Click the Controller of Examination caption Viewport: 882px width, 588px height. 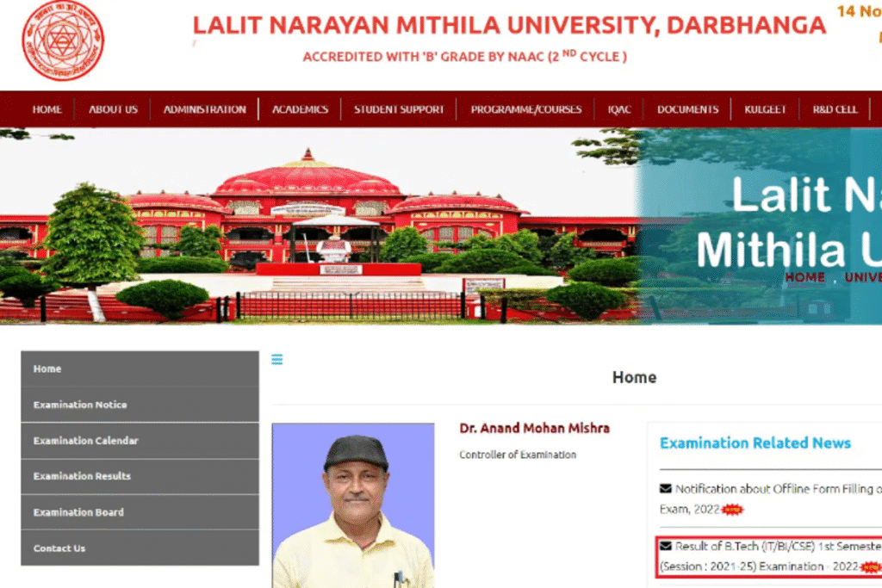click(518, 455)
